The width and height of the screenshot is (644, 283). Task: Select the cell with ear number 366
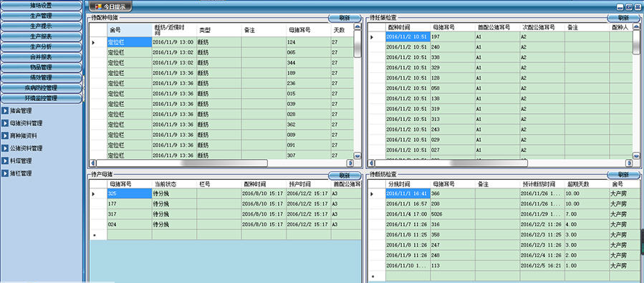click(x=453, y=193)
